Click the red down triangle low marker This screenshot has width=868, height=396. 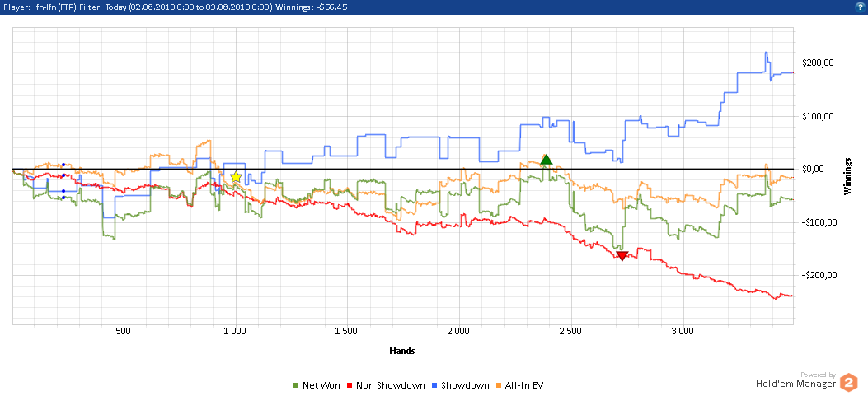point(622,256)
